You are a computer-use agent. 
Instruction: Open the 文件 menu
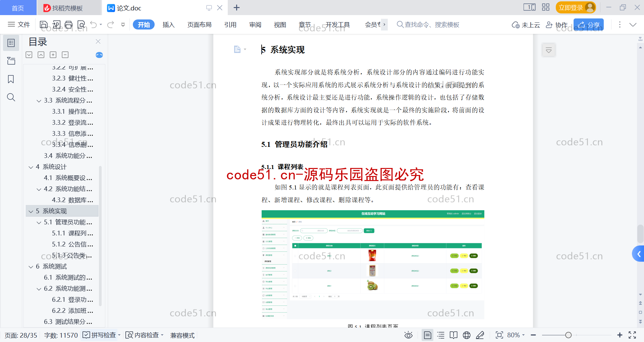19,24
